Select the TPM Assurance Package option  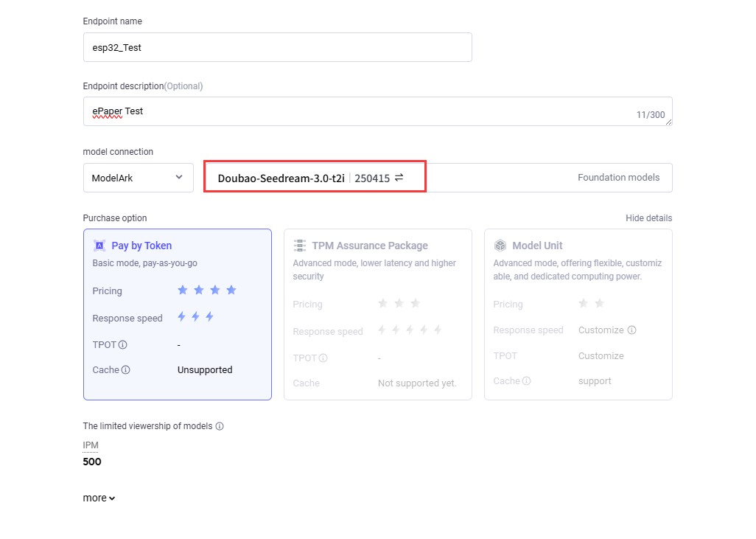(x=377, y=314)
